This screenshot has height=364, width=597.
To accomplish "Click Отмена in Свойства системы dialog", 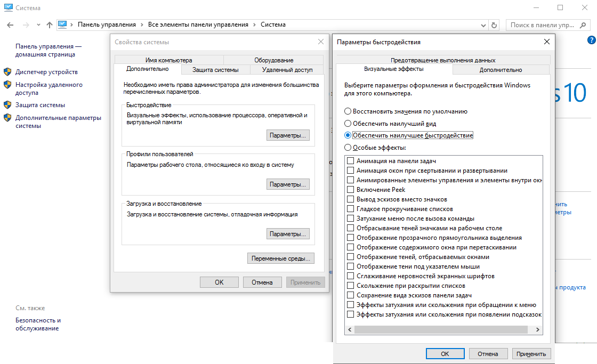I will point(262,282).
